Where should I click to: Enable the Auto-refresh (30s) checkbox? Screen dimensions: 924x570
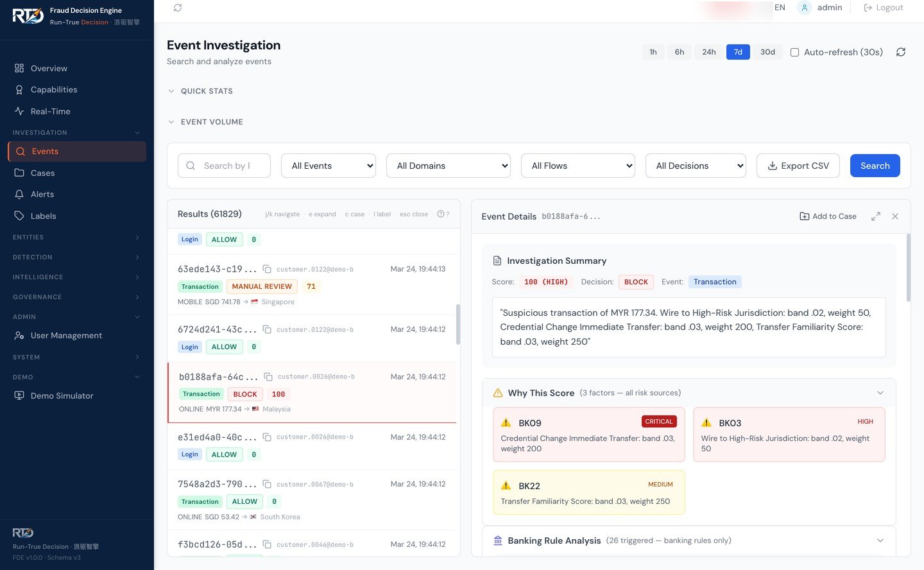point(794,53)
